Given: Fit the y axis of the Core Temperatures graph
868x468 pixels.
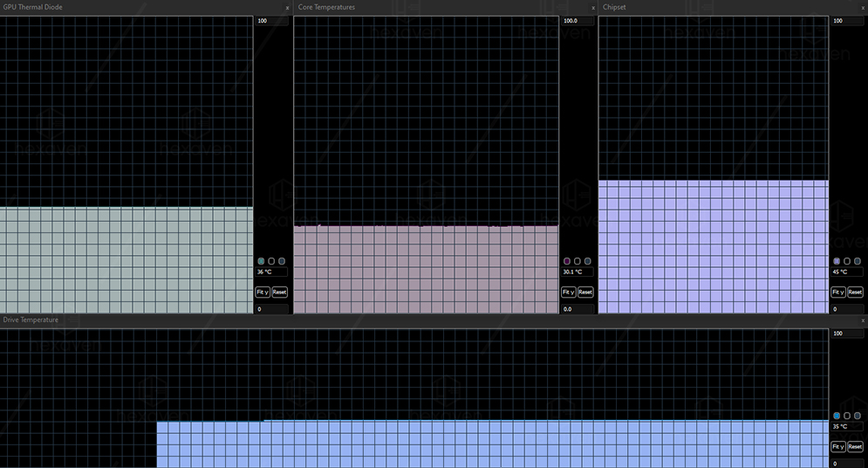Looking at the screenshot, I should (568, 292).
